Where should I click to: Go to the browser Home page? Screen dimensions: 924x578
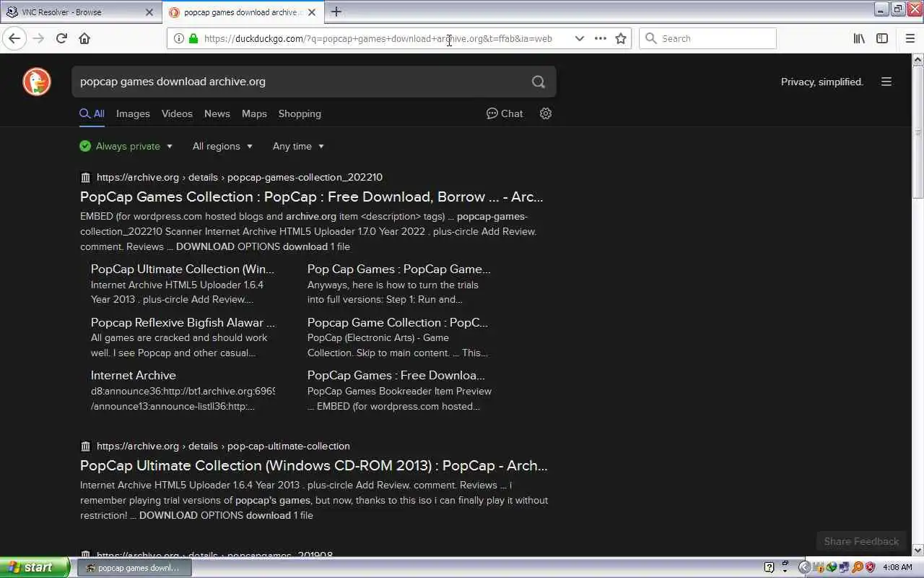[84, 38]
